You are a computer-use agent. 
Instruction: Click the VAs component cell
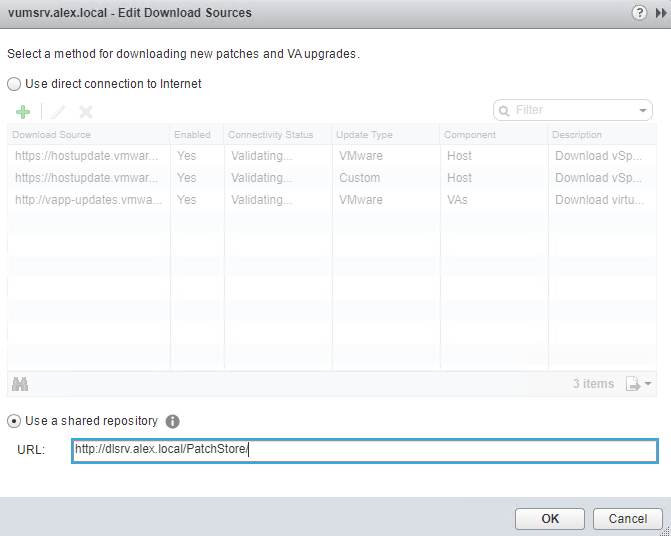tap(493, 200)
